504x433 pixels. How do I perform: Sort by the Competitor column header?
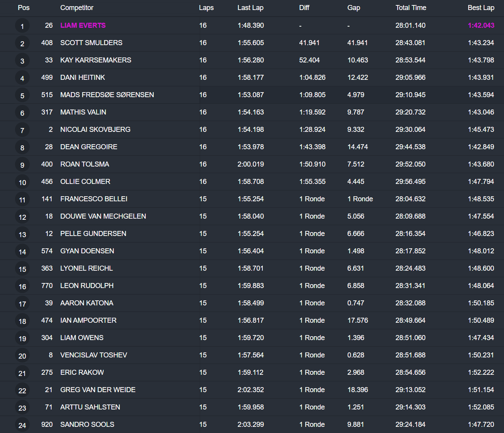click(77, 8)
